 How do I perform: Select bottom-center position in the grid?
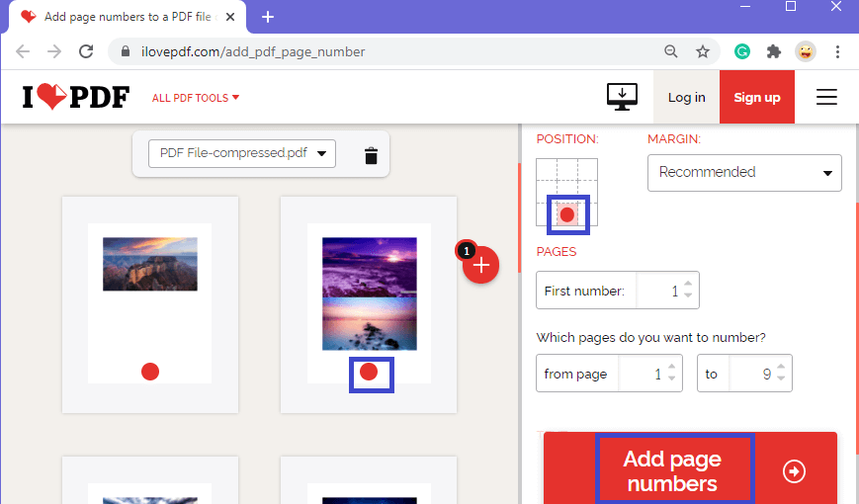point(567,213)
